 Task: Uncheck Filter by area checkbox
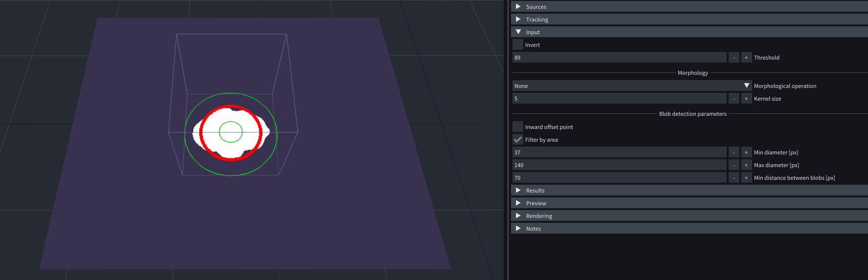518,139
